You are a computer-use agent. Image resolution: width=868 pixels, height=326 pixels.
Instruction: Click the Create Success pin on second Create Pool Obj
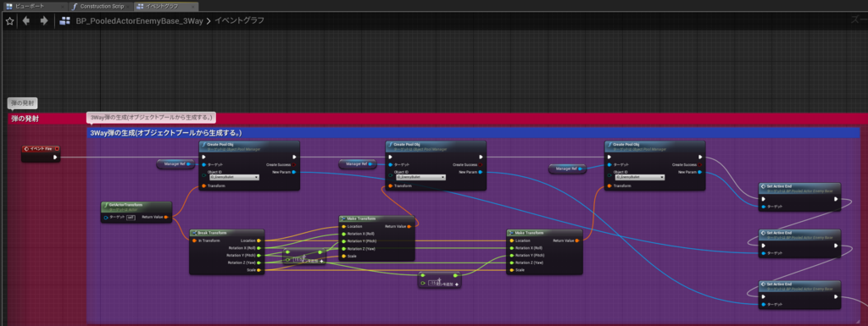click(481, 164)
